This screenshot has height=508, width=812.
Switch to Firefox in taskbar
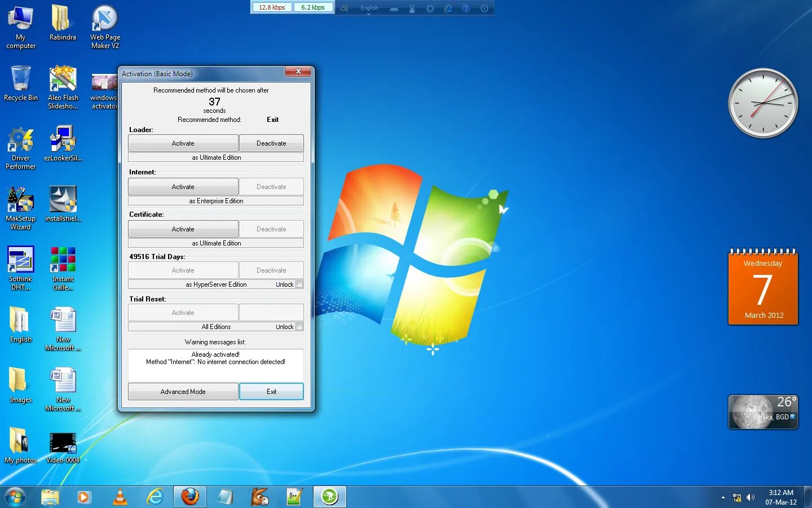(190, 497)
